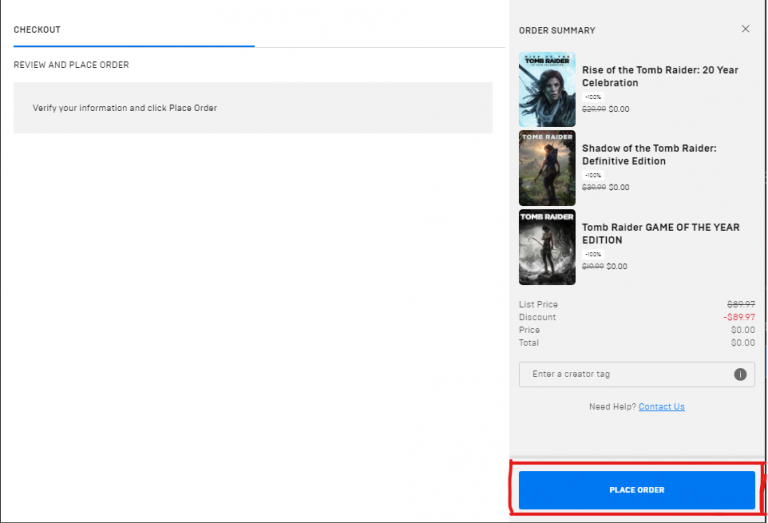Click the Place Order button
Image resolution: width=768 pixels, height=523 pixels.
[x=637, y=490]
